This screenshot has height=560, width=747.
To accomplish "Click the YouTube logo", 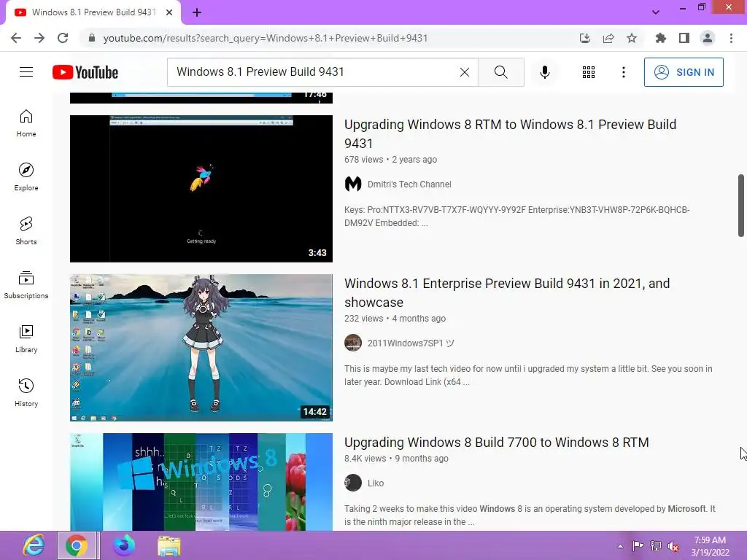I will 85,72.
